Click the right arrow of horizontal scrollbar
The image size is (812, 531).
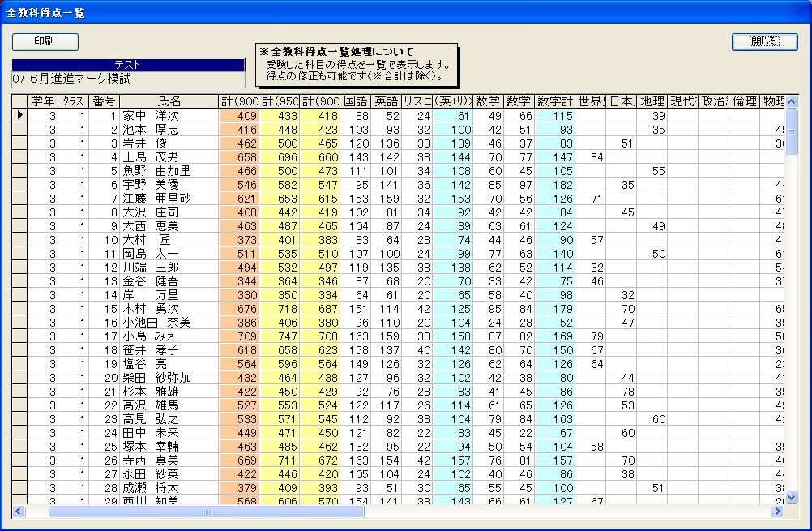point(777,512)
